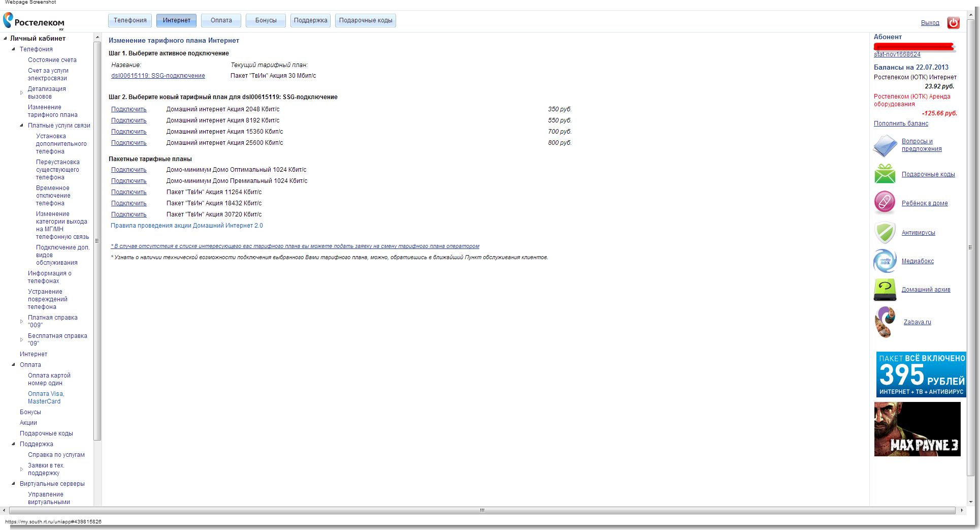Screen dimensions: 980x530
Task: Collapse the Телефония tree section
Action: [13, 49]
